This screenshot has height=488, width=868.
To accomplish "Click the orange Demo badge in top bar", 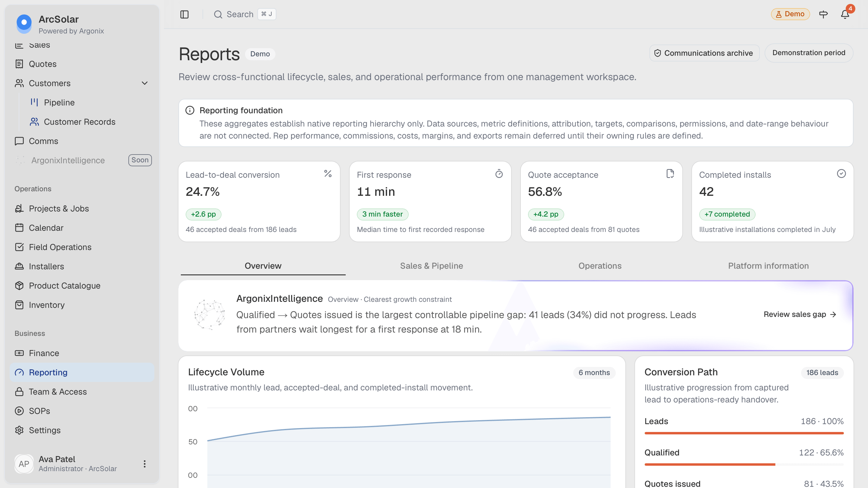I will (790, 14).
